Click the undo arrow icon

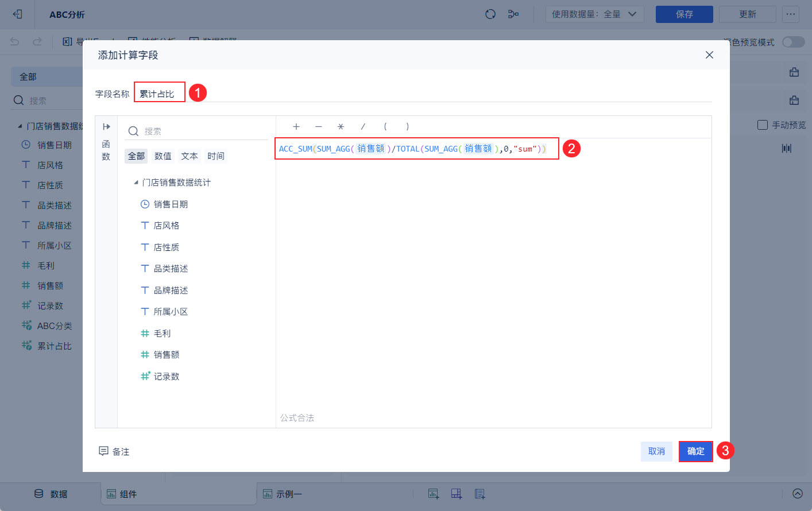[x=15, y=41]
